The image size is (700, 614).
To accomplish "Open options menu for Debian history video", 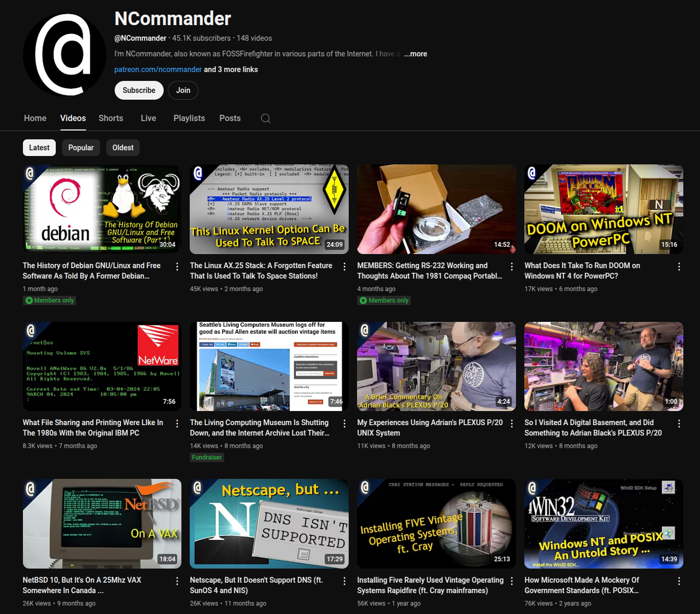I will (x=177, y=267).
